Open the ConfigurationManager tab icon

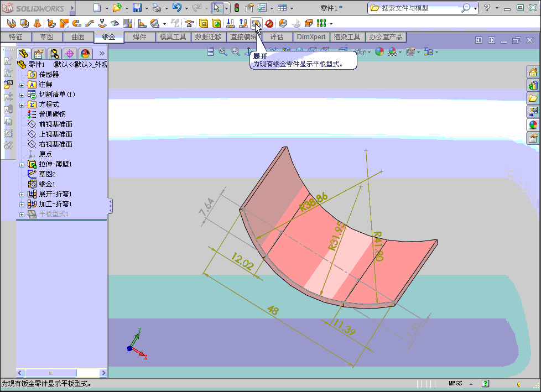point(54,54)
